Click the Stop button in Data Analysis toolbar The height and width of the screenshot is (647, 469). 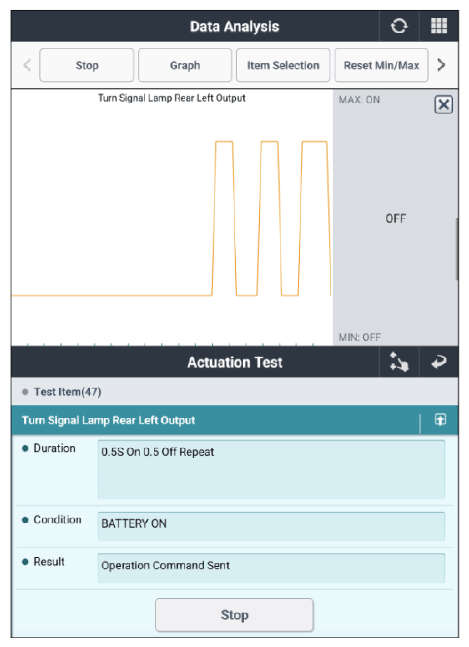coord(87,65)
